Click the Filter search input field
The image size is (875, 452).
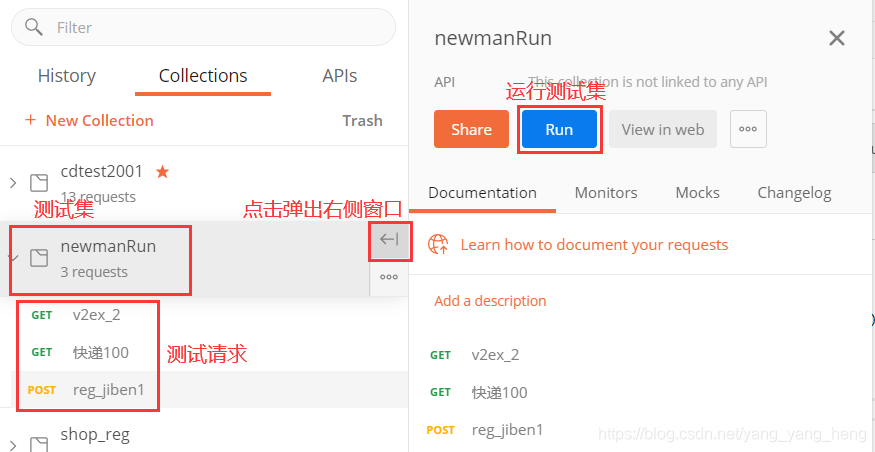click(203, 27)
